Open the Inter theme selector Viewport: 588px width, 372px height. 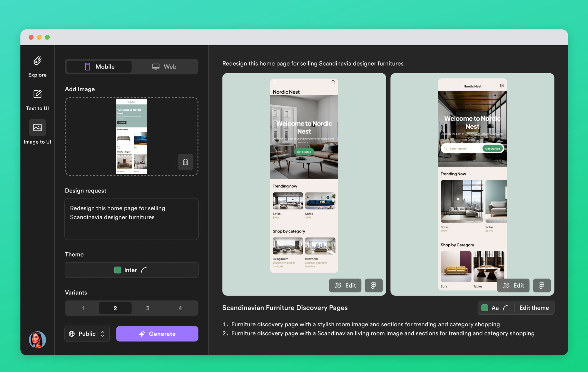[x=131, y=270]
